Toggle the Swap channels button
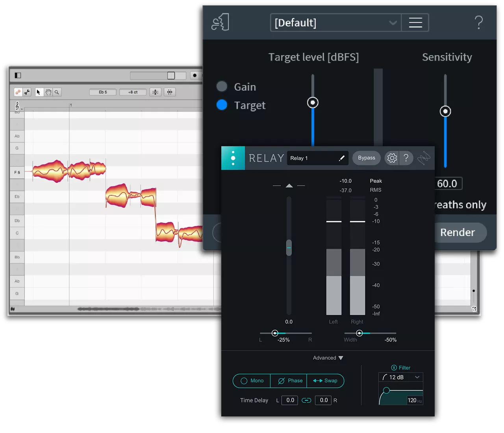The image size is (504, 433). coord(325,381)
